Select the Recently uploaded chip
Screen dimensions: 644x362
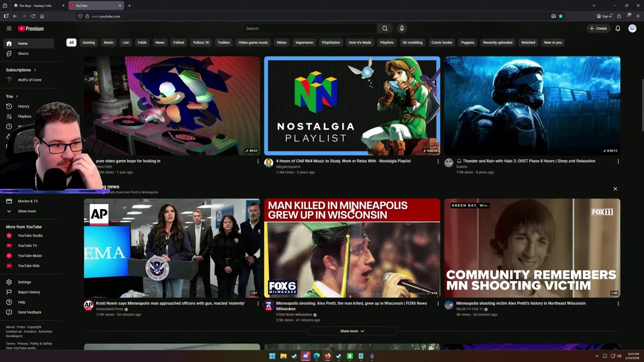point(498,43)
